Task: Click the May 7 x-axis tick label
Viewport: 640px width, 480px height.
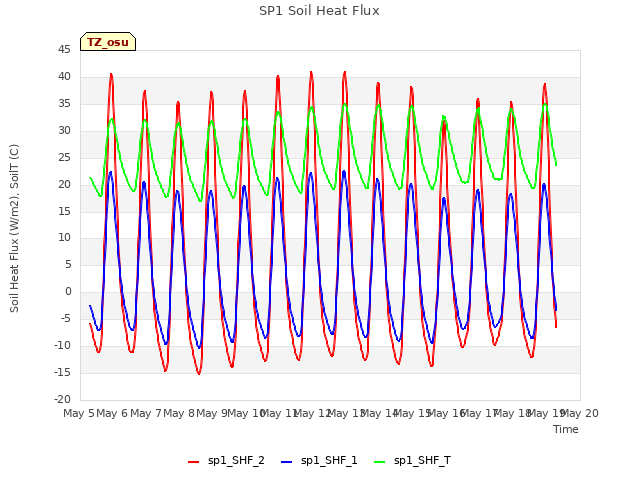Action: click(146, 413)
